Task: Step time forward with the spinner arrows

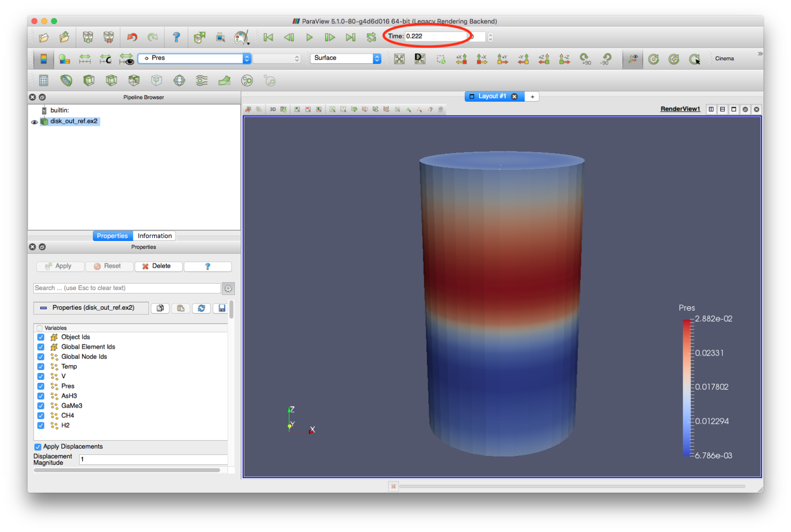Action: (489, 37)
